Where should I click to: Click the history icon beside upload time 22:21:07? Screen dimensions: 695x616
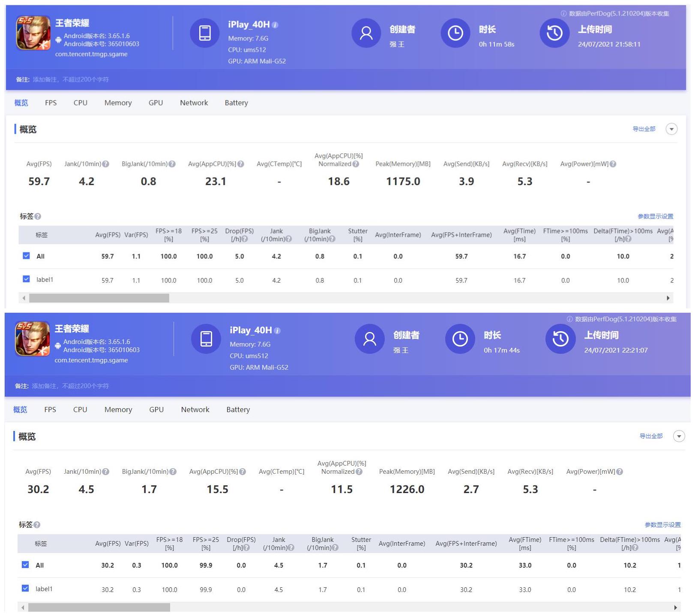pyautogui.click(x=560, y=339)
